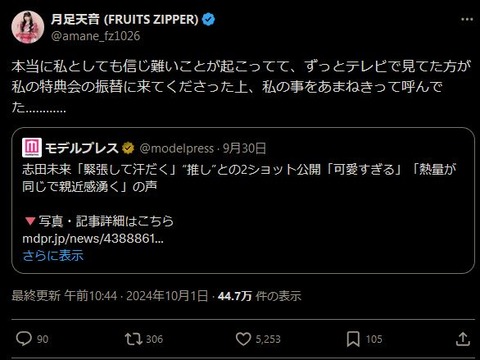Visit @amane_fz1026 handle
This screenshot has width=480, height=360.
96,36
